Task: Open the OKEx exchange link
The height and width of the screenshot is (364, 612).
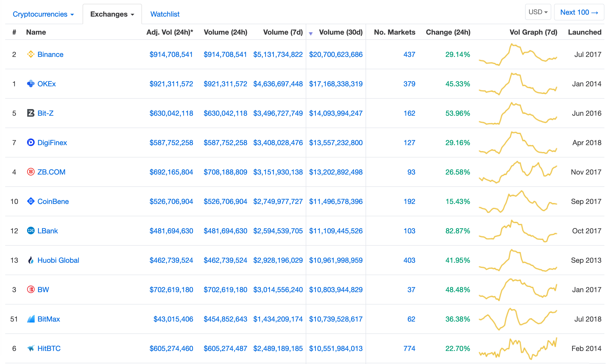Action: pos(47,84)
